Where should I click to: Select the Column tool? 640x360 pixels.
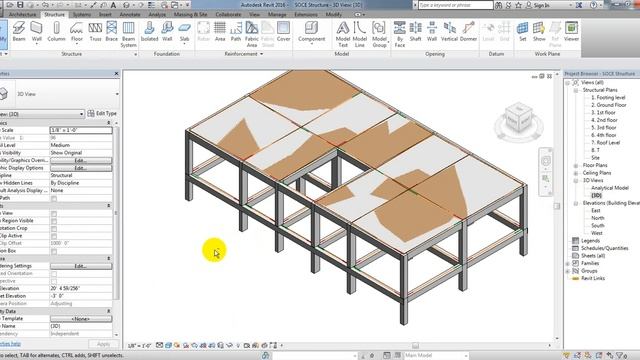pos(56,32)
